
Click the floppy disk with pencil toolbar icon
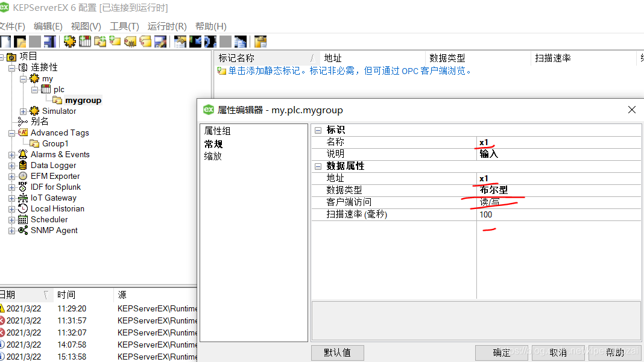pos(160,42)
